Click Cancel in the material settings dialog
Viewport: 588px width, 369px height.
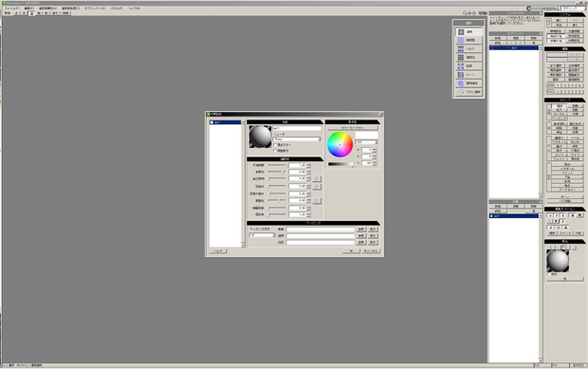point(371,251)
